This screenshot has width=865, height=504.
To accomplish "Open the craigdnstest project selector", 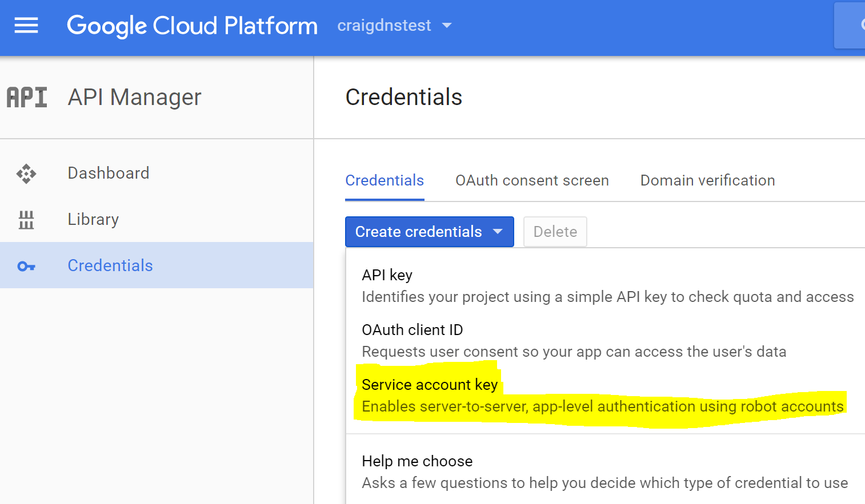I will coord(395,25).
